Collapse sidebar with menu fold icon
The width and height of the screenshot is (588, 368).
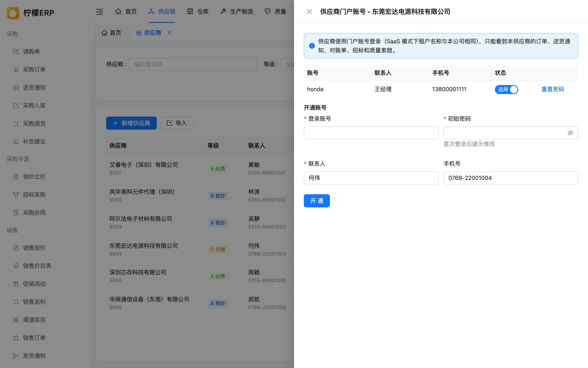pos(100,11)
